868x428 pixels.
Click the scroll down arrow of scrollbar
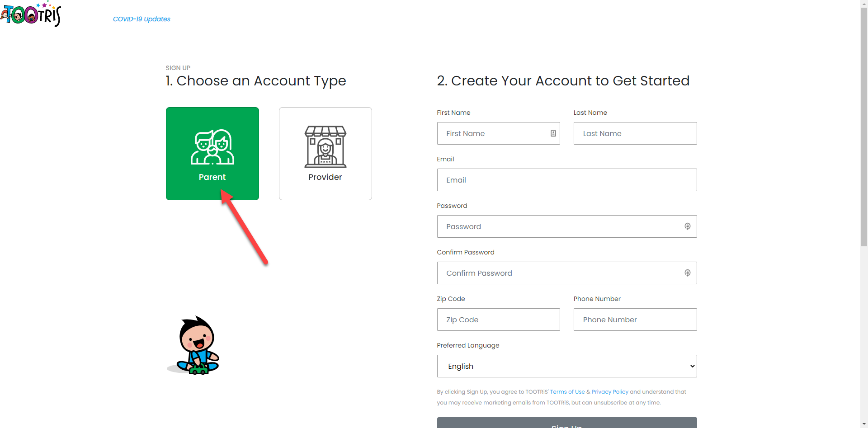click(864, 424)
